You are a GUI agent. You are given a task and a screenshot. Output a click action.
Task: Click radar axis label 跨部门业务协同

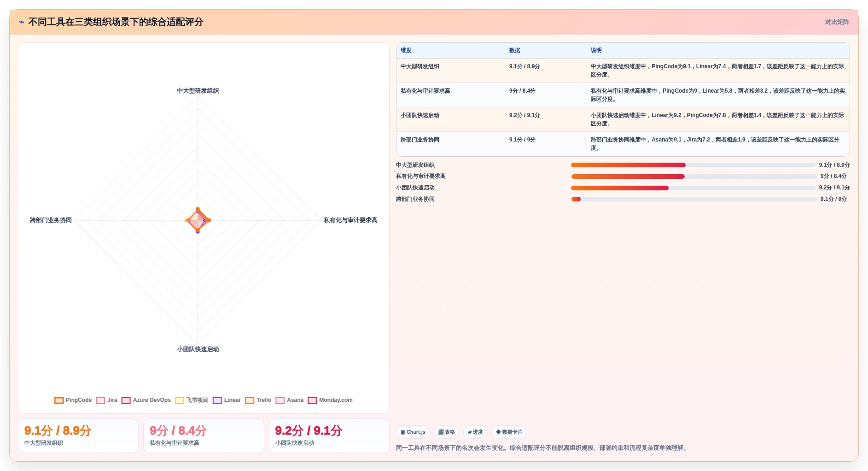(x=51, y=220)
